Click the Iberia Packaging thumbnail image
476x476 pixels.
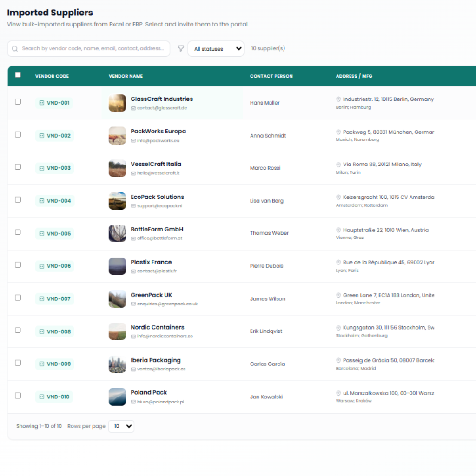pyautogui.click(x=117, y=364)
